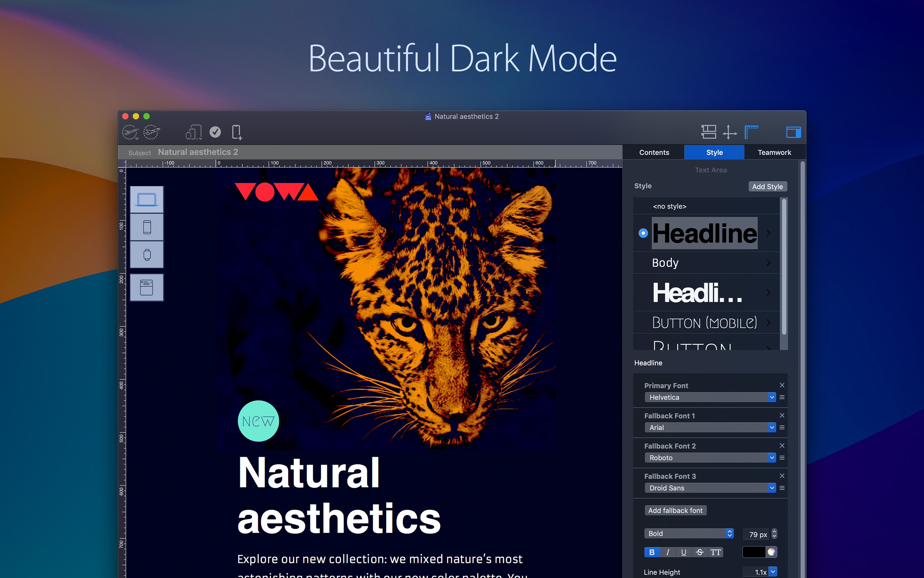
Task: Expand the Headline style chevron
Action: point(769,233)
